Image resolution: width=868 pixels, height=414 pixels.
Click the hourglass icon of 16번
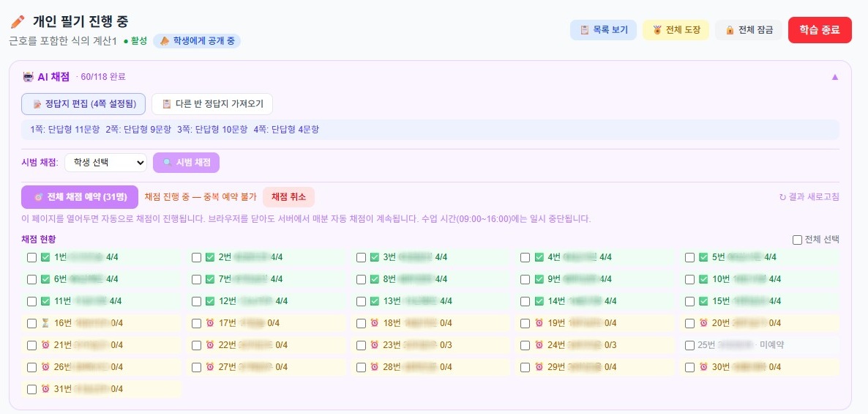(x=45, y=323)
